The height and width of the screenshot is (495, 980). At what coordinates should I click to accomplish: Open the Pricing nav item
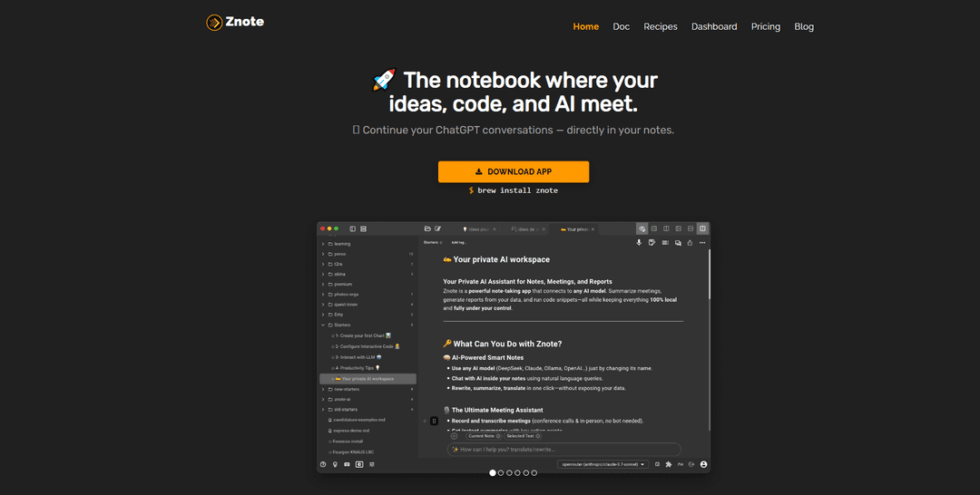(x=766, y=27)
